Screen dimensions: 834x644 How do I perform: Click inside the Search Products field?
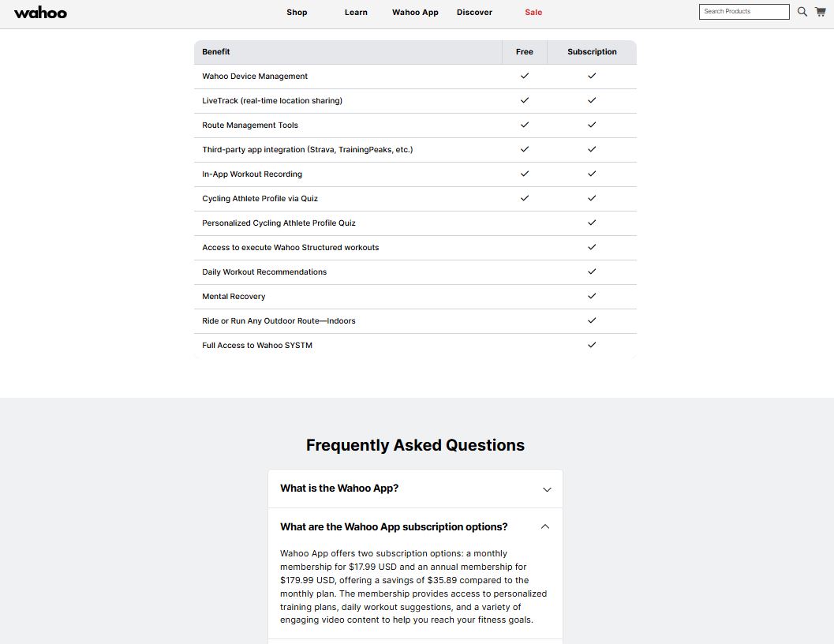pyautogui.click(x=742, y=12)
